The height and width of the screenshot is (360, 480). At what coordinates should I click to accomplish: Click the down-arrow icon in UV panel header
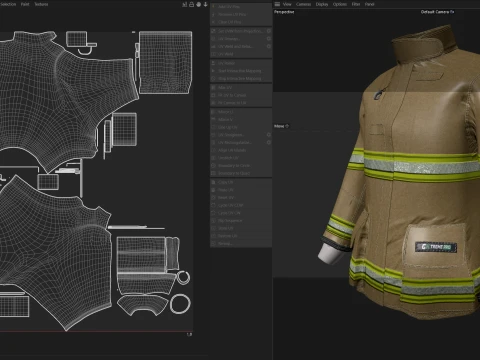(x=205, y=4)
